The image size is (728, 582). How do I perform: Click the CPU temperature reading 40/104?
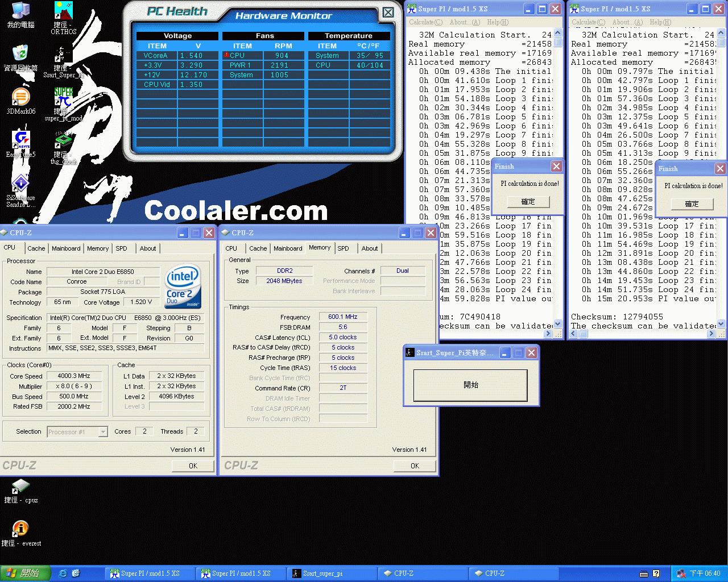370,65
